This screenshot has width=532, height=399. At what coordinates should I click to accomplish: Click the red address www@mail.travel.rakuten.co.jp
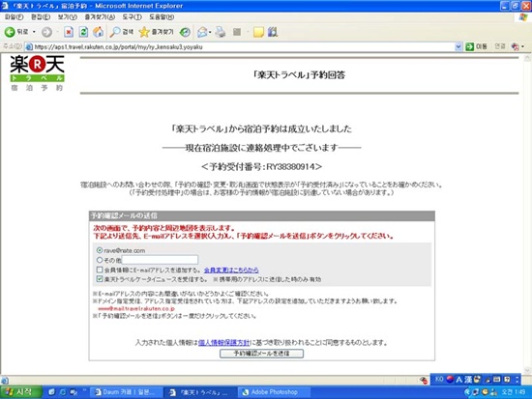point(136,308)
